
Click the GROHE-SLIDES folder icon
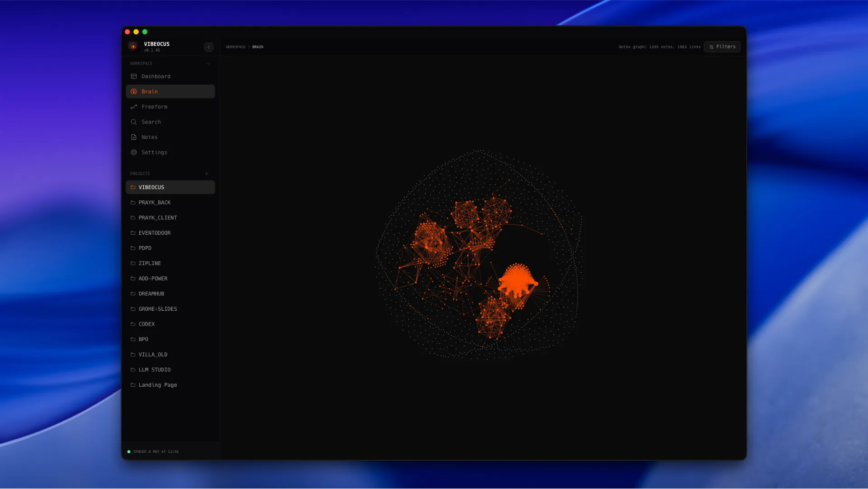[133, 309]
